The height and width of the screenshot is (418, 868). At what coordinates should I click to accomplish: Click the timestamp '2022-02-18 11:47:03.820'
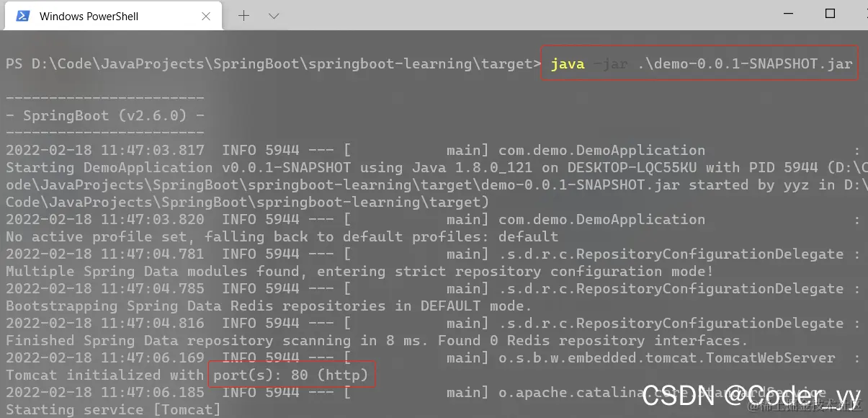(105, 219)
